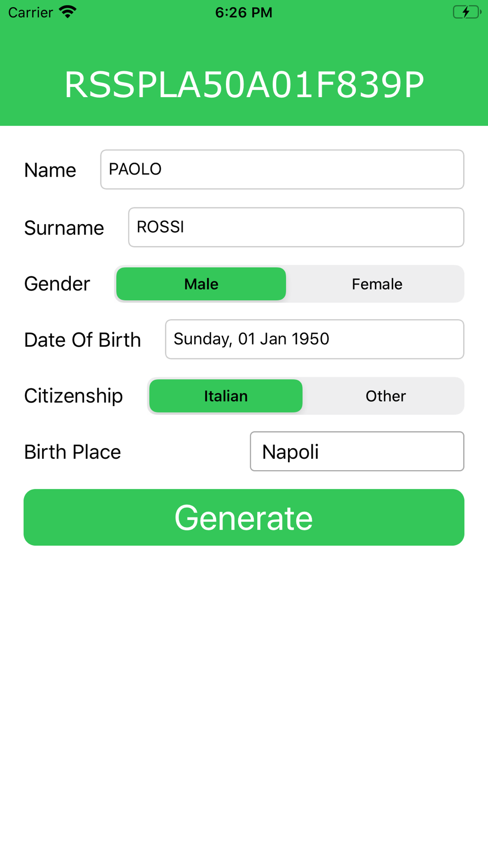Tap the Date Of Birth label
The image size is (488, 868).
82,340
